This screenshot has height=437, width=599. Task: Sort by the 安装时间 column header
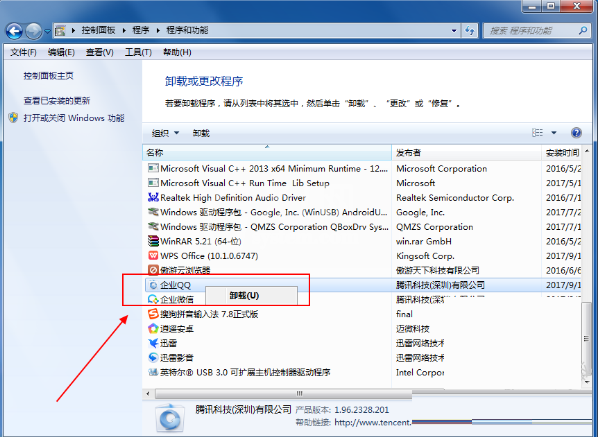562,153
